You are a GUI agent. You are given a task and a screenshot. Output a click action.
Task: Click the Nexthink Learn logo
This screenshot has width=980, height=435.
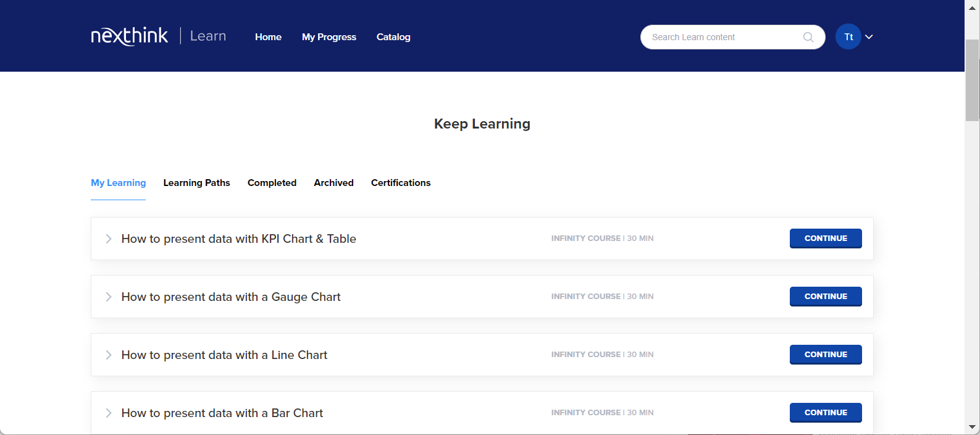[x=158, y=36]
